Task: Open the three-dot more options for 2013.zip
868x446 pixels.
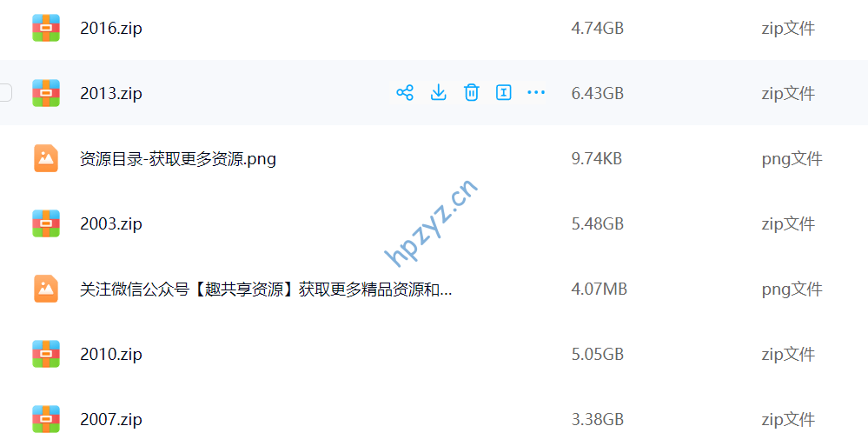Action: 536,92
